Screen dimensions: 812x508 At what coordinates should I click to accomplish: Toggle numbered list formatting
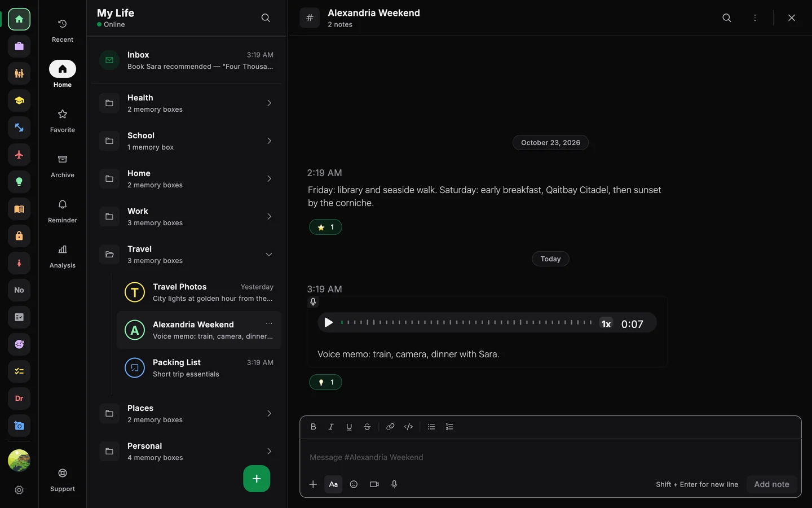pyautogui.click(x=449, y=427)
